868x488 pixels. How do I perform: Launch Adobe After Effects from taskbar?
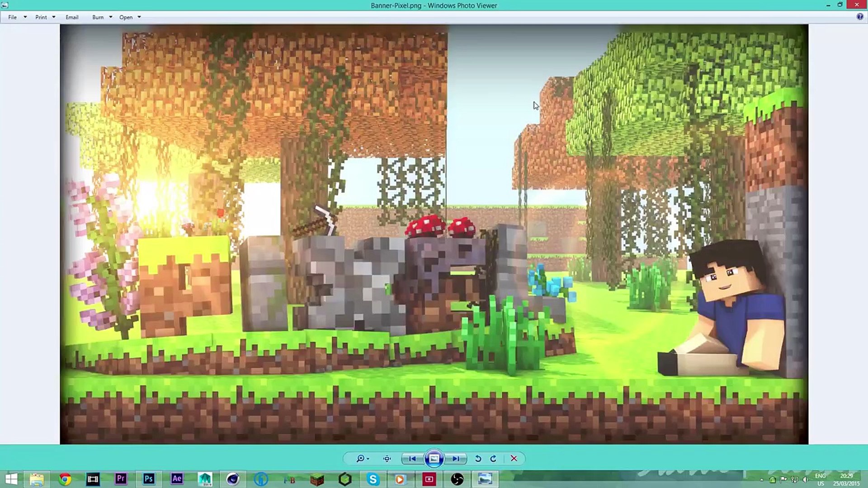click(x=177, y=479)
